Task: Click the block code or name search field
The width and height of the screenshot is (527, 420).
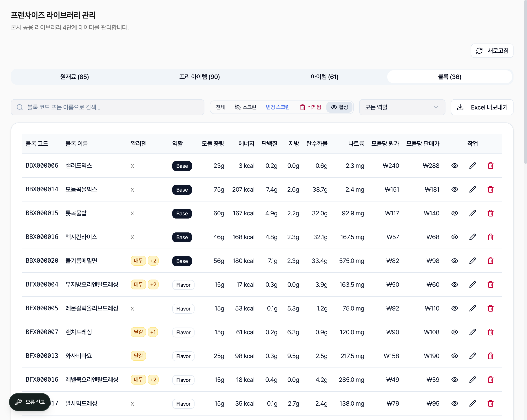Action: [x=108, y=107]
